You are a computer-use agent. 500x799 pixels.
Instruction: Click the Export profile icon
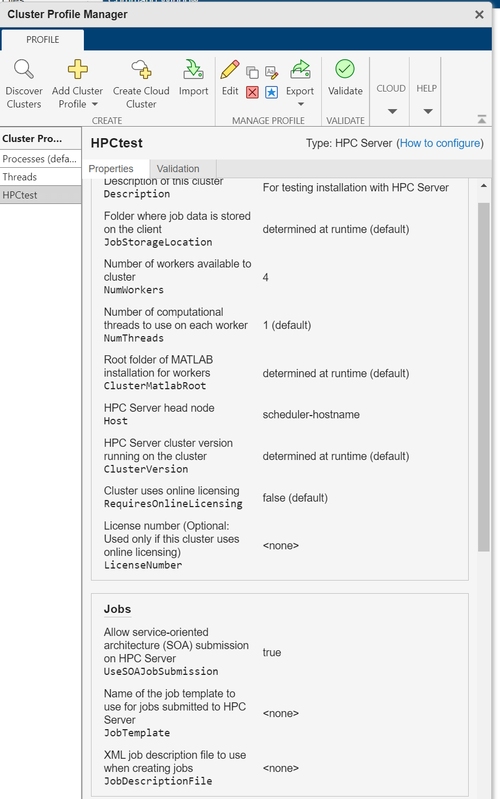coord(300,69)
